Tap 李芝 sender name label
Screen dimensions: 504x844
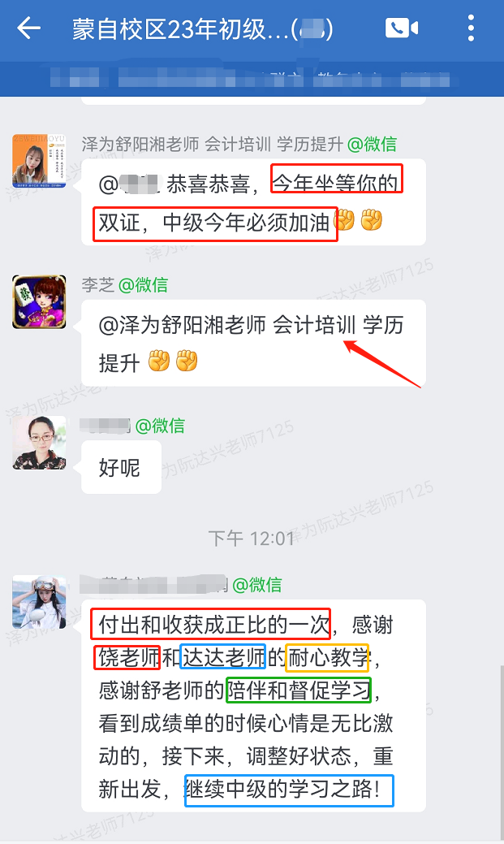click(x=98, y=285)
